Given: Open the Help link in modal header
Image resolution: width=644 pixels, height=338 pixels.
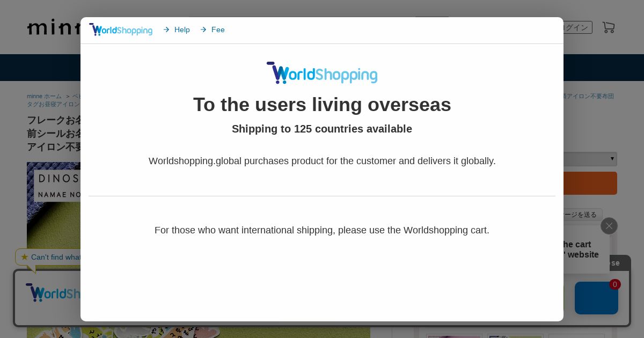Looking at the screenshot, I should click(x=177, y=30).
